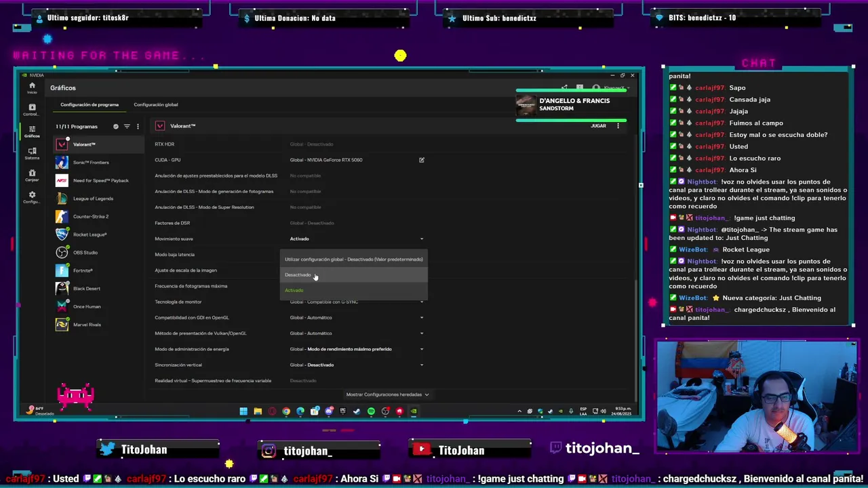Click Frecuencia de fotogramas máxima label
Viewport: 868px width, 488px height.
pos(191,286)
